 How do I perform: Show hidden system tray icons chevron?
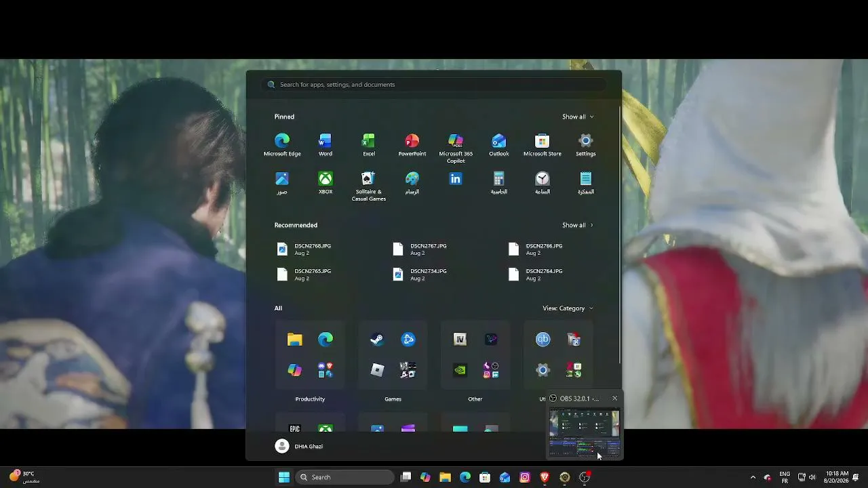(x=753, y=477)
